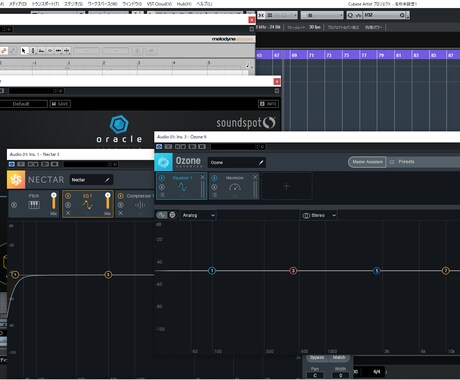Click the Bypass button at bottom of Ozone
The width and height of the screenshot is (460, 380).
click(317, 358)
